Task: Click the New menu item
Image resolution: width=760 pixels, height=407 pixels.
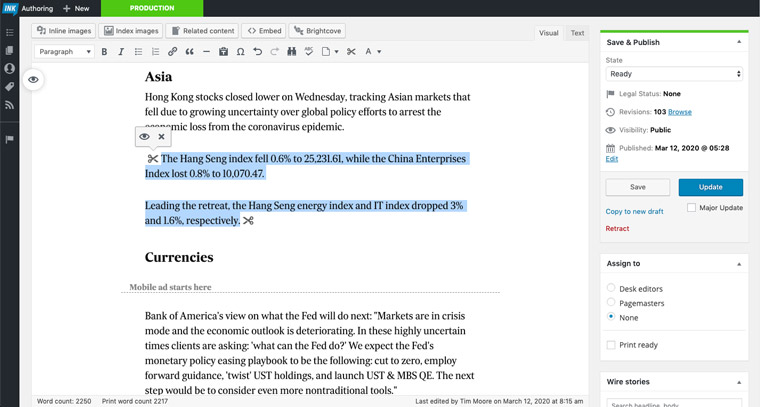Action: (x=76, y=8)
